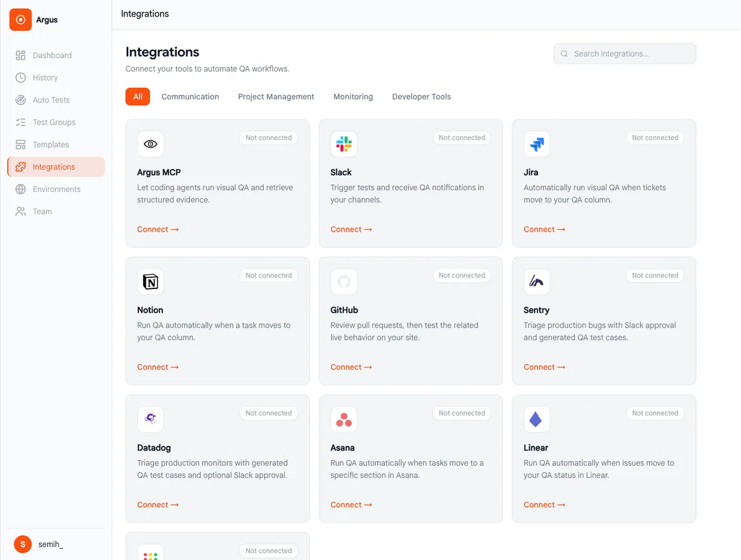This screenshot has width=741, height=560.
Task: Click the History clock icon
Action: 21,78
